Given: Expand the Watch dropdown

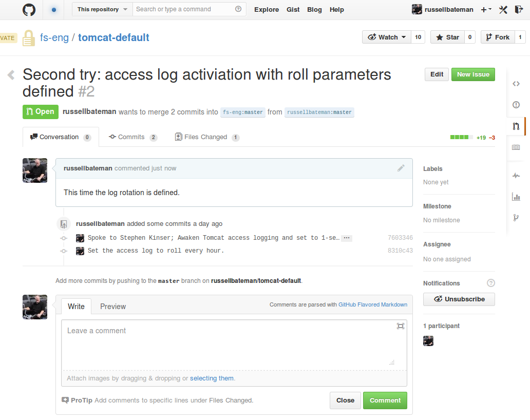Looking at the screenshot, I should coord(387,37).
